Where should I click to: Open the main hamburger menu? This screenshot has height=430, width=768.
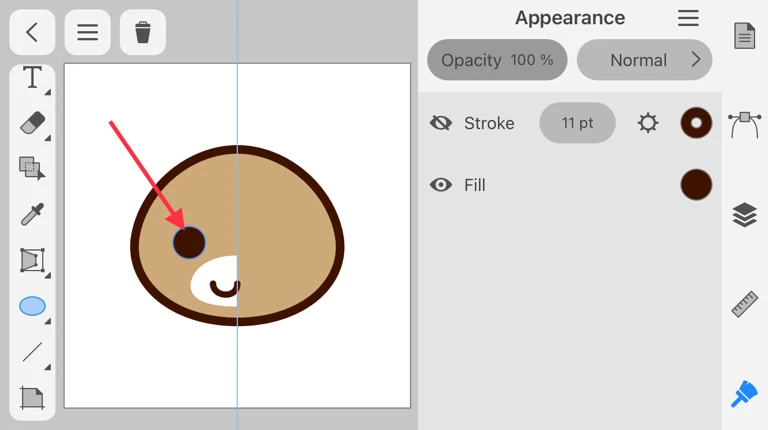[88, 33]
